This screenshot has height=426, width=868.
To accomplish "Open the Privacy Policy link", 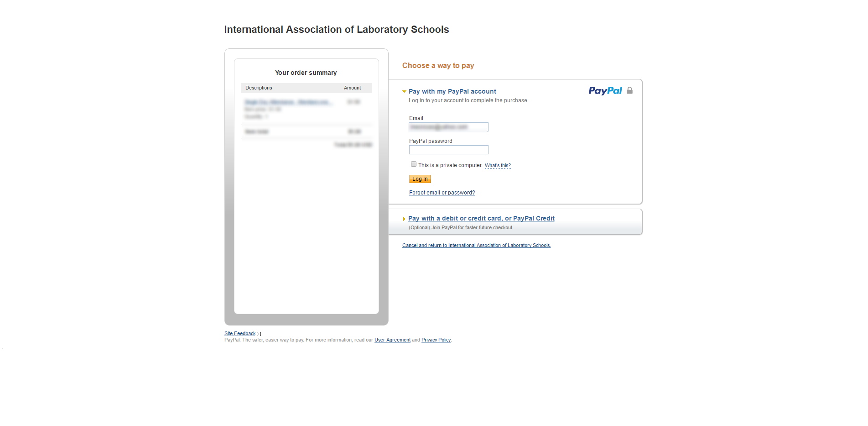I will pos(436,340).
